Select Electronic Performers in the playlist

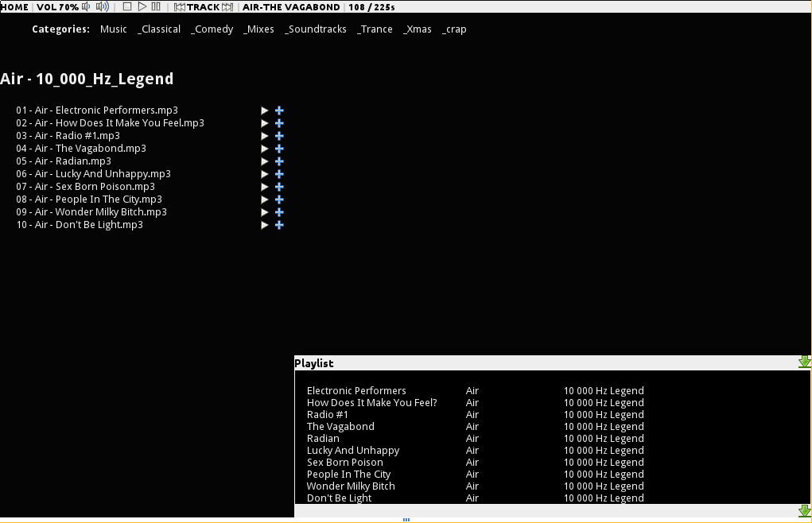356,390
